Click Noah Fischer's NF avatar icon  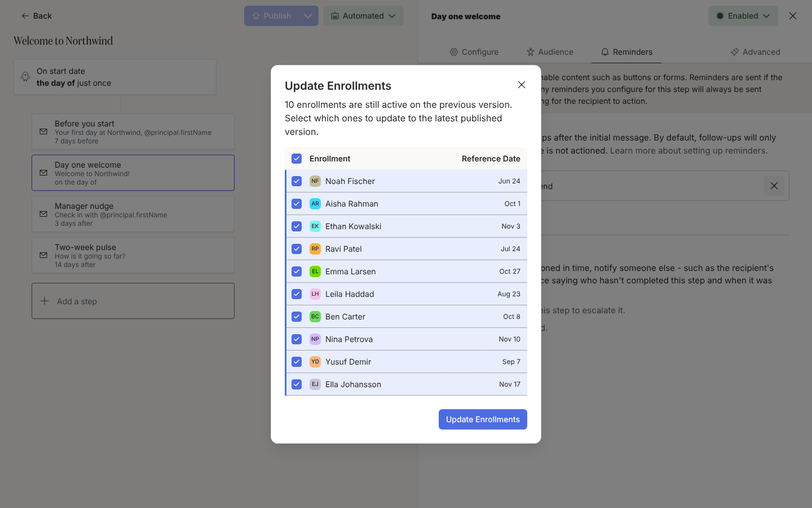(315, 181)
